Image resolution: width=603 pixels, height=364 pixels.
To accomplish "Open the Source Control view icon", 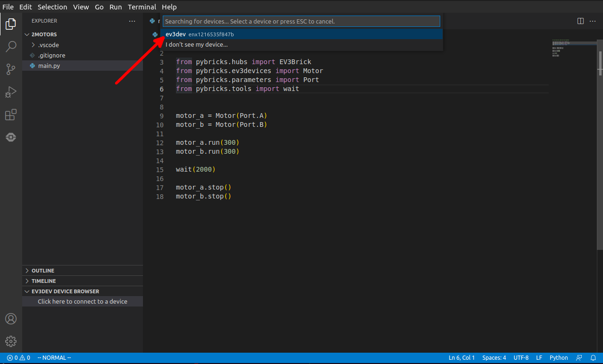I will pyautogui.click(x=10, y=69).
